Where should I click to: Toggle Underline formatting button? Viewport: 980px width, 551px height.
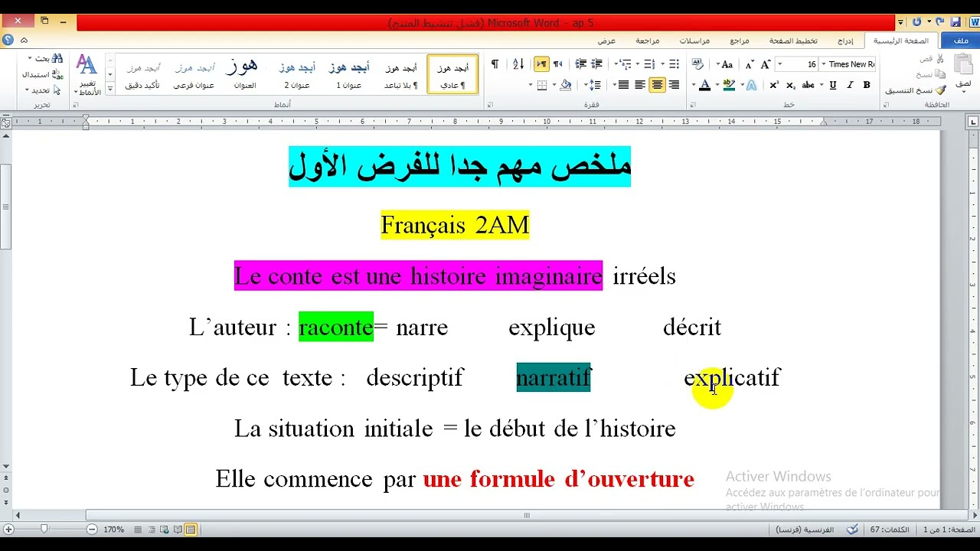pos(833,85)
